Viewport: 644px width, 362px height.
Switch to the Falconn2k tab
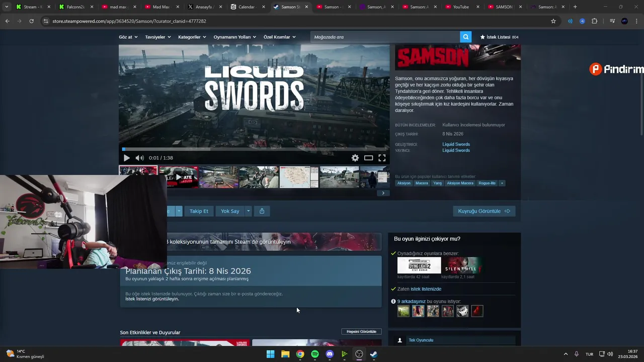tap(74, 7)
